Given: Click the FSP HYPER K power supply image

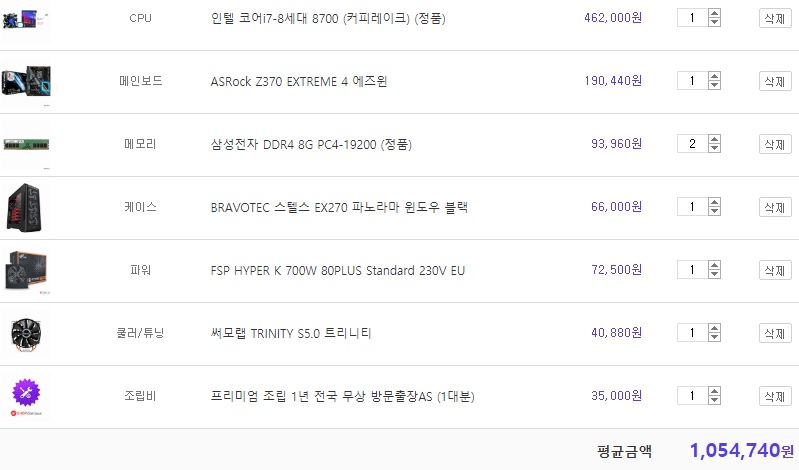Looking at the screenshot, I should [26, 270].
